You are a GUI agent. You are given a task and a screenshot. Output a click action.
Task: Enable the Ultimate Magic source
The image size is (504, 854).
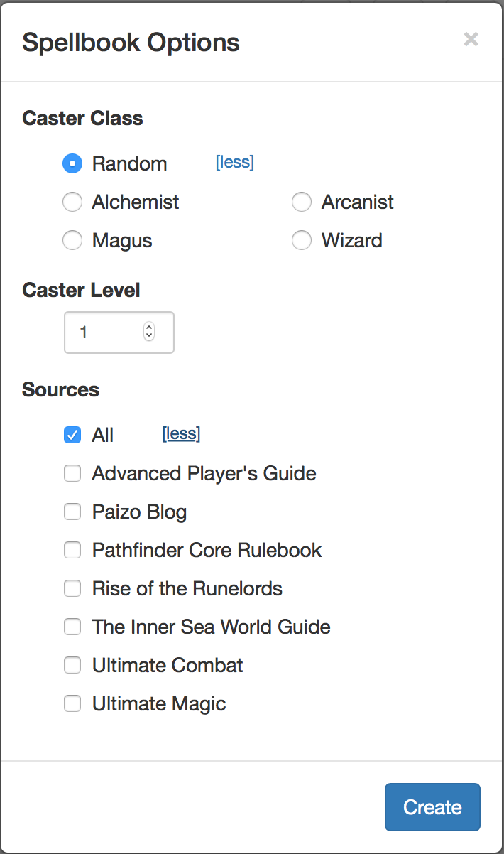[x=72, y=703]
